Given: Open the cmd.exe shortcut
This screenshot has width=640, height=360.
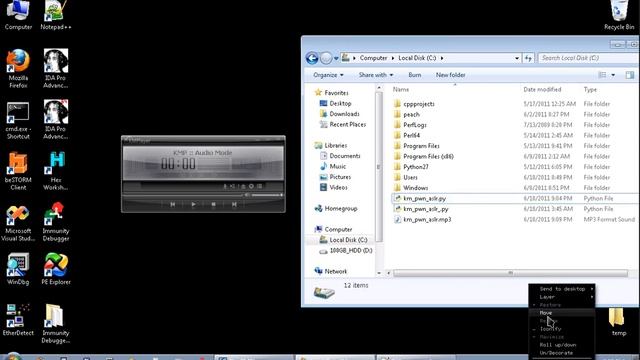Looking at the screenshot, I should click(18, 120).
